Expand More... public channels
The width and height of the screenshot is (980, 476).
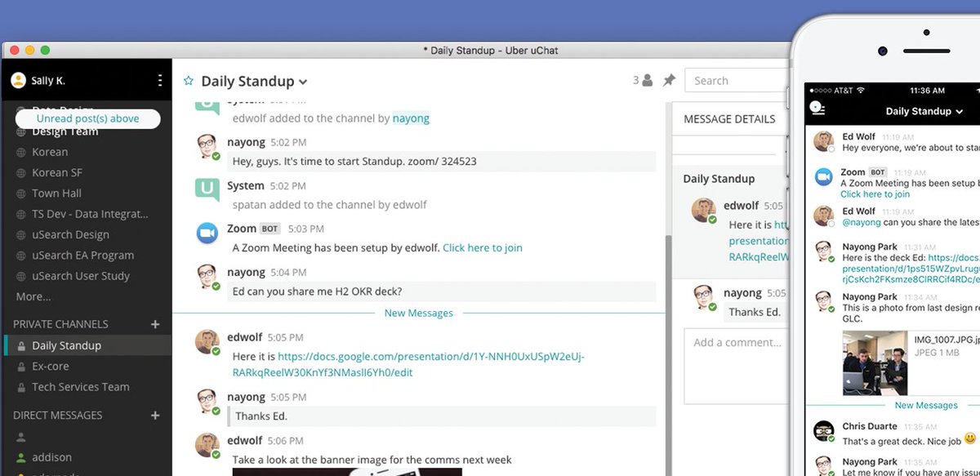(33, 296)
